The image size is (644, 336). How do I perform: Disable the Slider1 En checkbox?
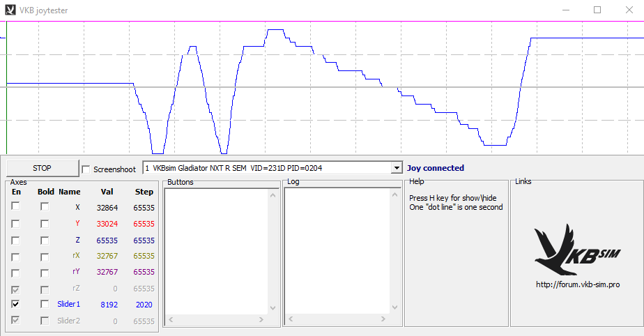15,305
